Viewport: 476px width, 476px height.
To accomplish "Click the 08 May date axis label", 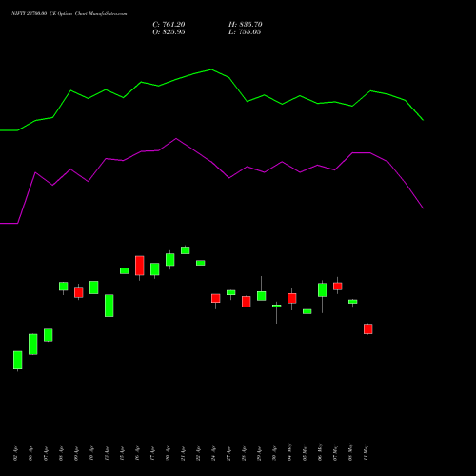I will coord(350,452).
